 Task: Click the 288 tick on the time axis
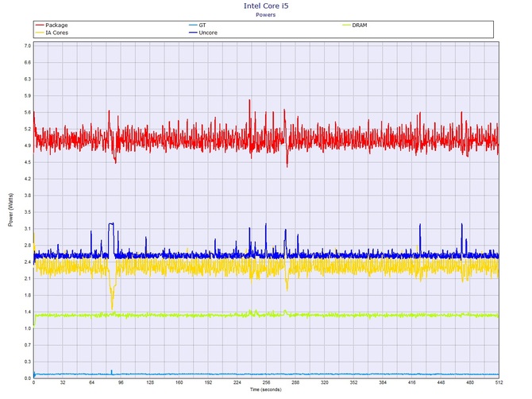[x=295, y=382]
